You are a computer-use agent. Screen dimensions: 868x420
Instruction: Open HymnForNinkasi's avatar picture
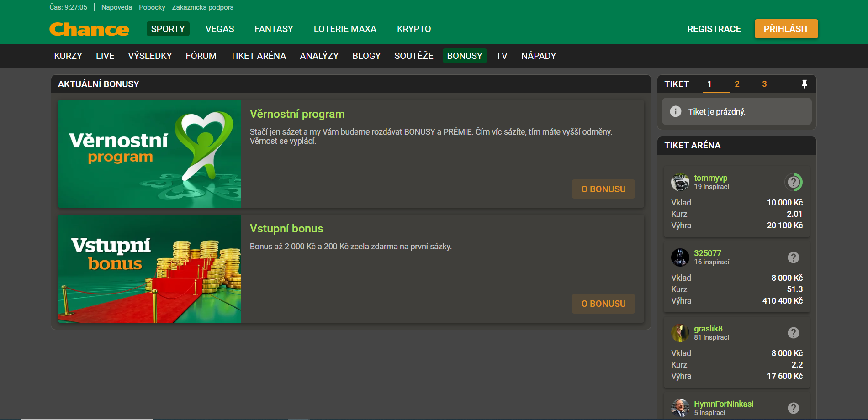pos(680,408)
